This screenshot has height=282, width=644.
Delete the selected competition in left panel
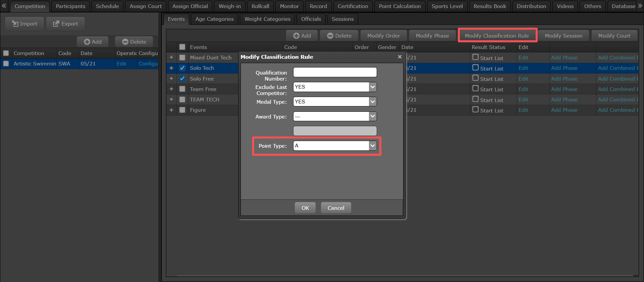[x=134, y=42]
